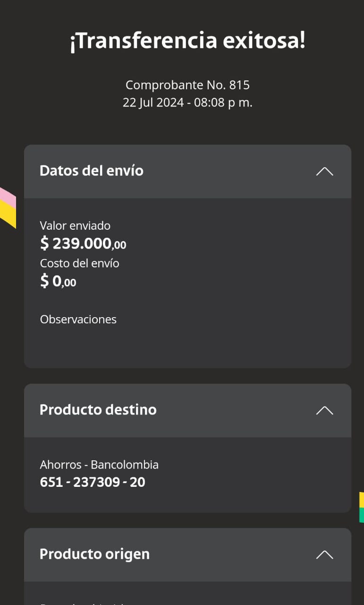Tap the date 22 Jul 2024 line
The width and height of the screenshot is (364, 605).
[187, 103]
